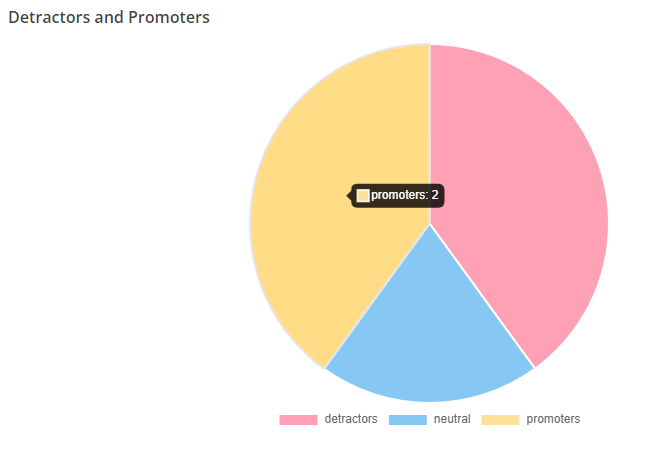Click the pie center where slices meet
Image resolution: width=660 pixels, height=460 pixels.
click(x=430, y=224)
